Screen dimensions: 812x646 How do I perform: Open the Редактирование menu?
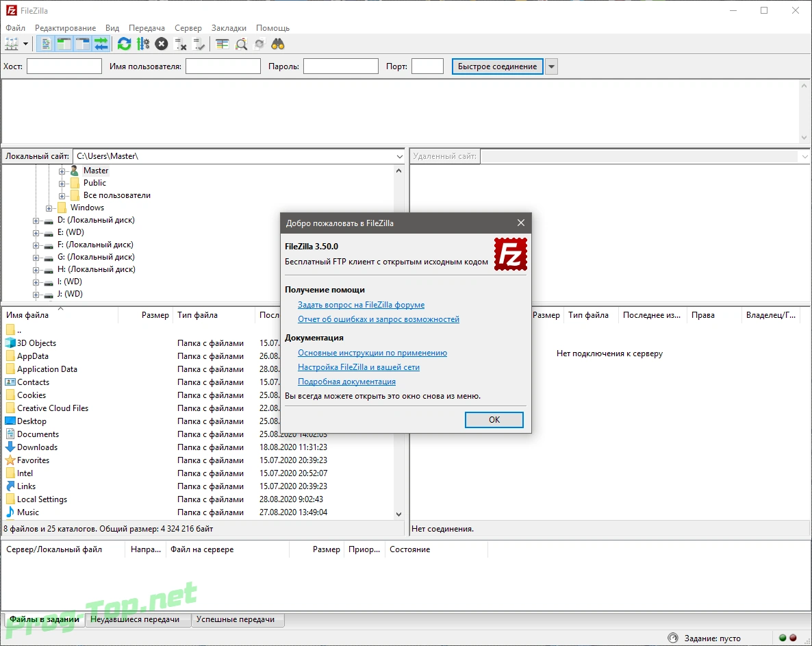click(x=65, y=28)
